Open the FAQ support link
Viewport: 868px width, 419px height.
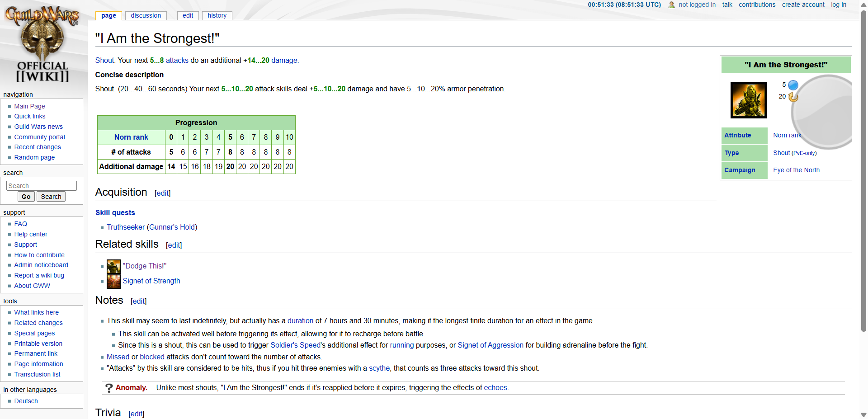[x=20, y=224]
